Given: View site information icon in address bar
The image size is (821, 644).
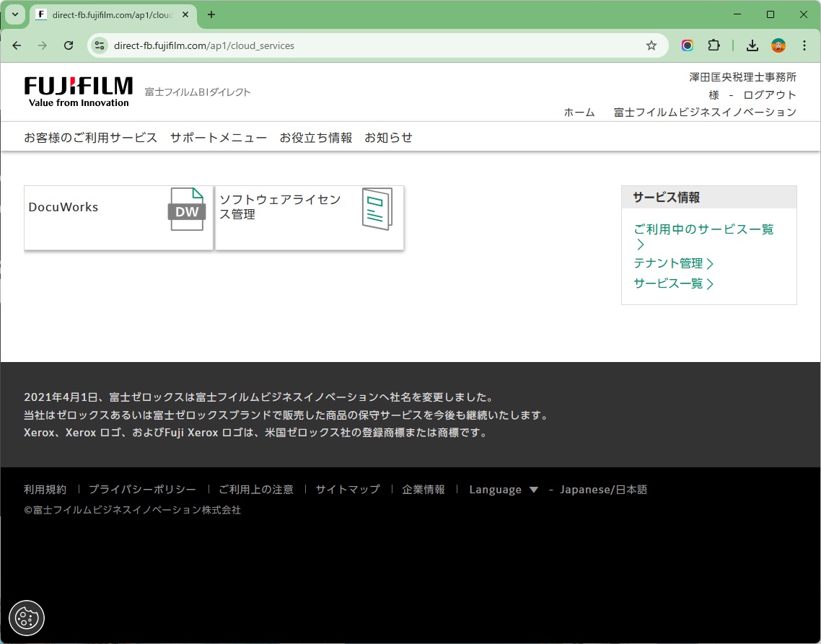Looking at the screenshot, I should [x=100, y=45].
